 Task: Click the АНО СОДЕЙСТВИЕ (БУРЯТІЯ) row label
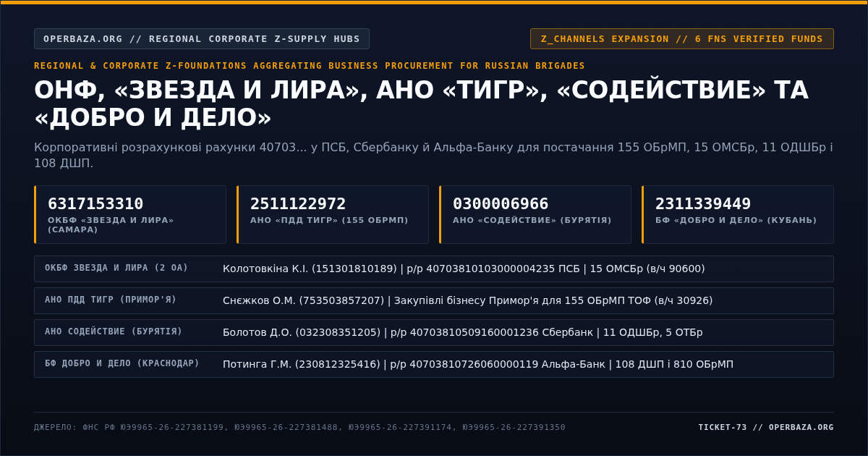[x=114, y=332]
